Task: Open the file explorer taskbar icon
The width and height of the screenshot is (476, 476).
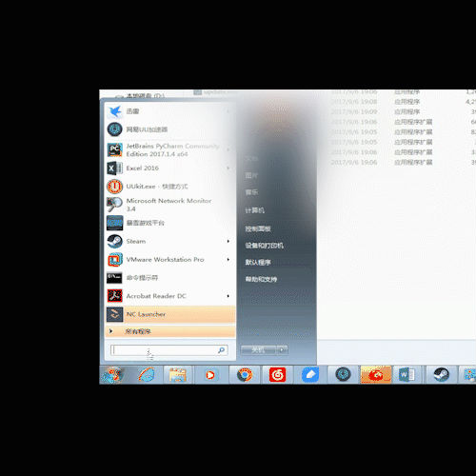Action: pos(178,375)
